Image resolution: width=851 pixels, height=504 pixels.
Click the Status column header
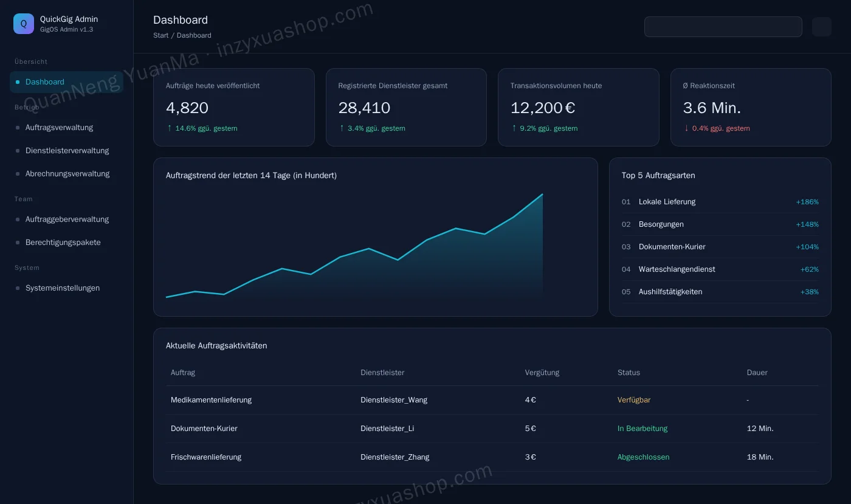pyautogui.click(x=629, y=373)
